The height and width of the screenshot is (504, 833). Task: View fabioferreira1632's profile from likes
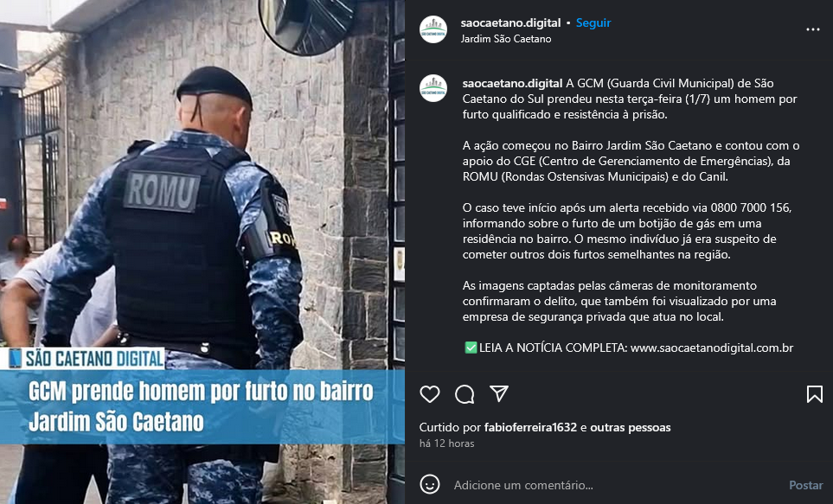tap(530, 427)
